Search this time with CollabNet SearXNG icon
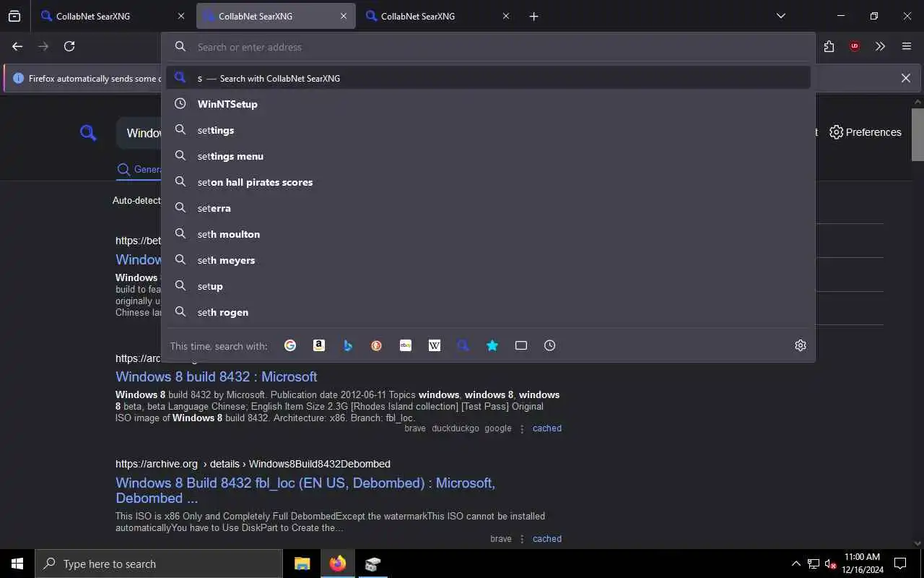This screenshot has width=924, height=578. click(463, 345)
